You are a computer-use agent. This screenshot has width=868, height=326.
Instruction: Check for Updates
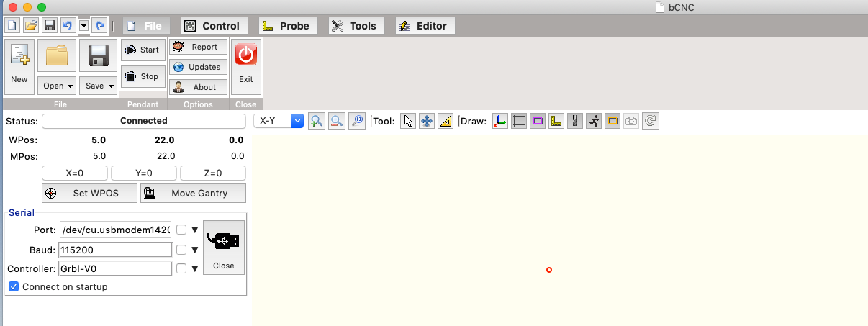pyautogui.click(x=198, y=67)
